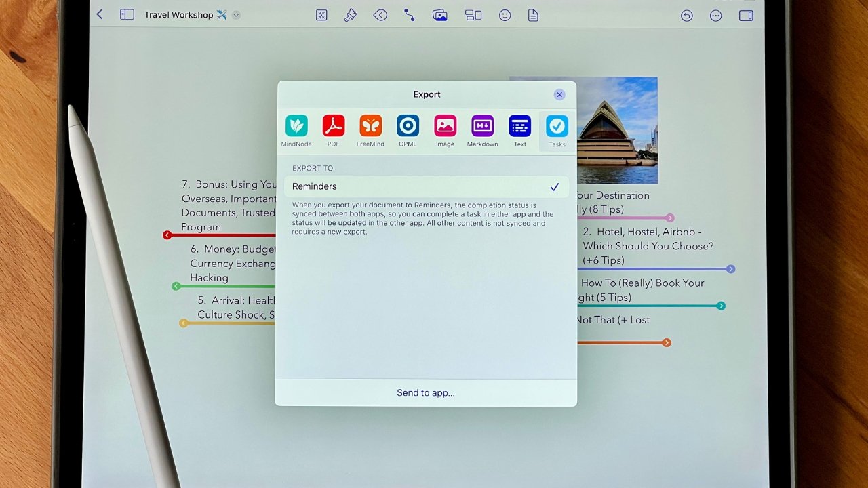Open Travel Workshop title dropdown
Image resolution: width=868 pixels, height=488 pixels.
tap(236, 15)
